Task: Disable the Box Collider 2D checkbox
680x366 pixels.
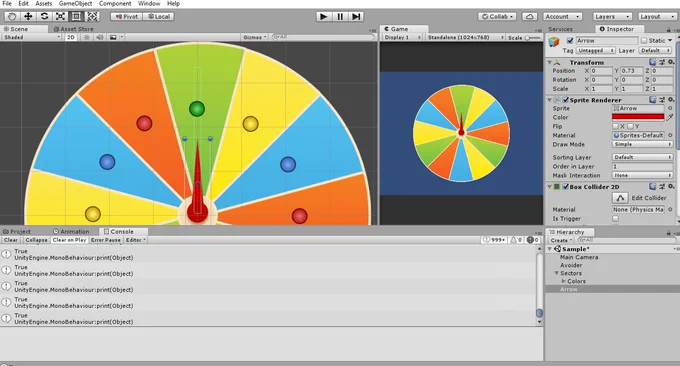Action: (566, 186)
